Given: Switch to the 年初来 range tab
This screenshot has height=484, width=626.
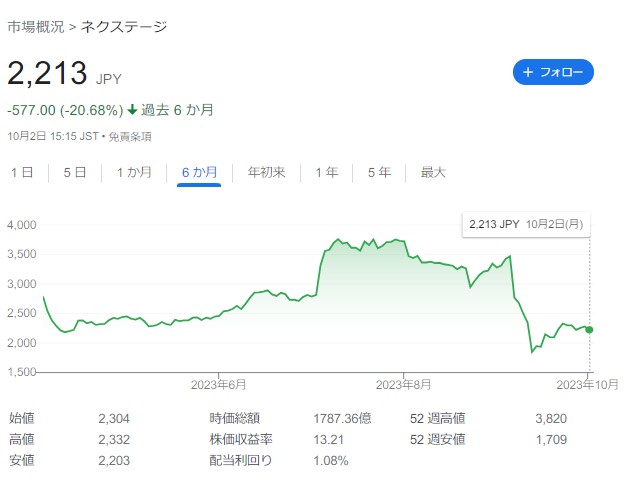Looking at the screenshot, I should point(266,173).
